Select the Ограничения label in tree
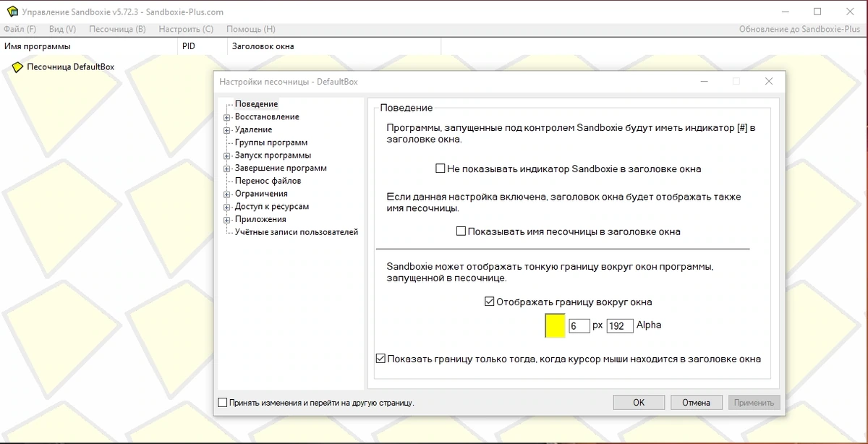The image size is (868, 444). (x=261, y=194)
